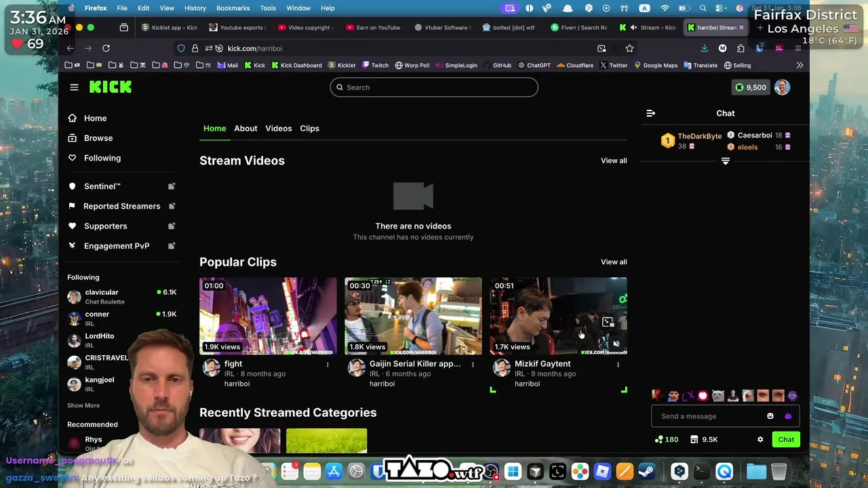The height and width of the screenshot is (488, 868).
Task: Click the KICK logo
Action: (x=111, y=87)
